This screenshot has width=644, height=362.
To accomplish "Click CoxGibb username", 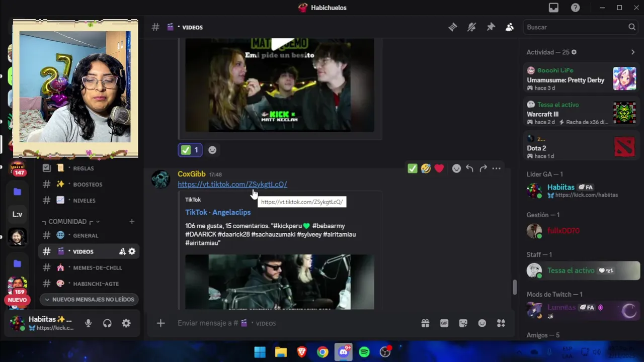I will point(191,174).
